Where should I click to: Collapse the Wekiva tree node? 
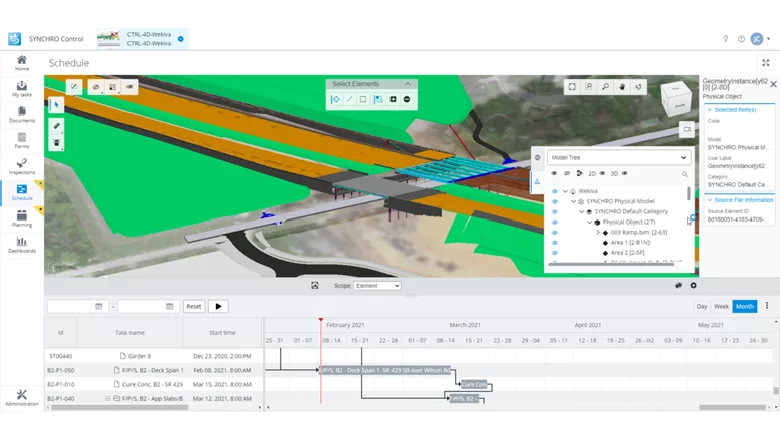[565, 191]
